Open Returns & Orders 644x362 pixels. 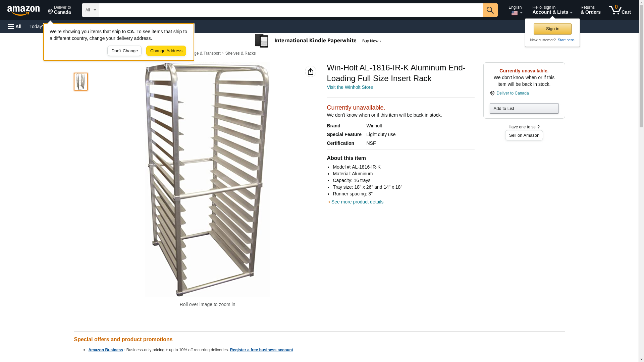590,10
